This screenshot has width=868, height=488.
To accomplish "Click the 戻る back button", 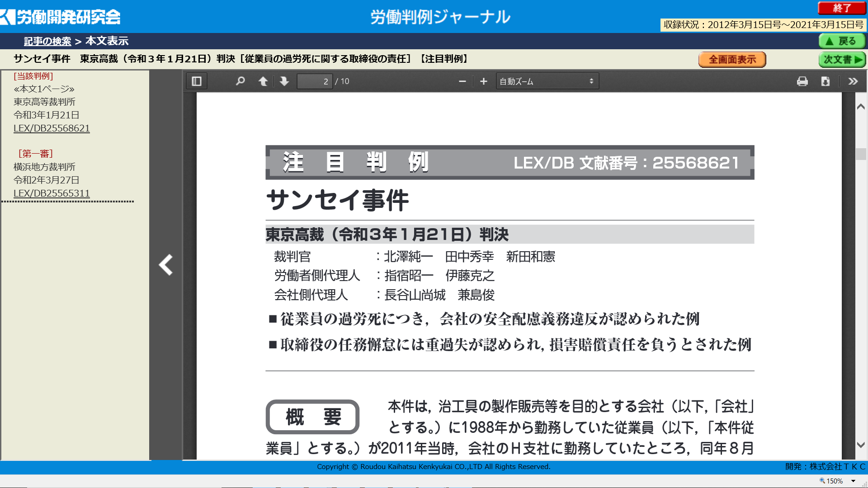I will 842,41.
